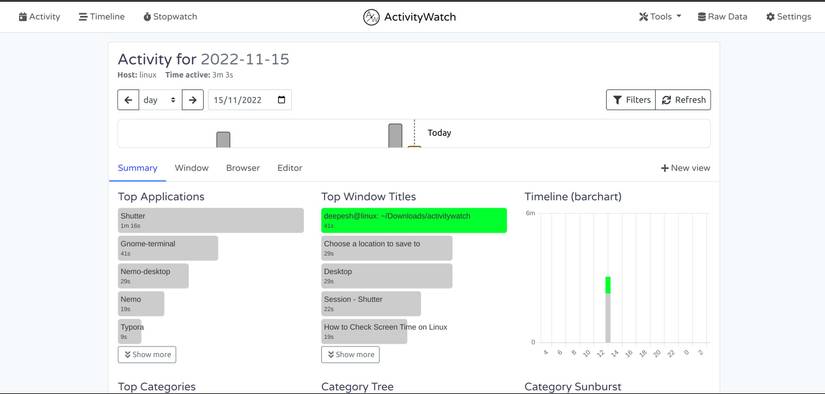
Task: Switch to the Editor tab
Action: click(x=290, y=168)
